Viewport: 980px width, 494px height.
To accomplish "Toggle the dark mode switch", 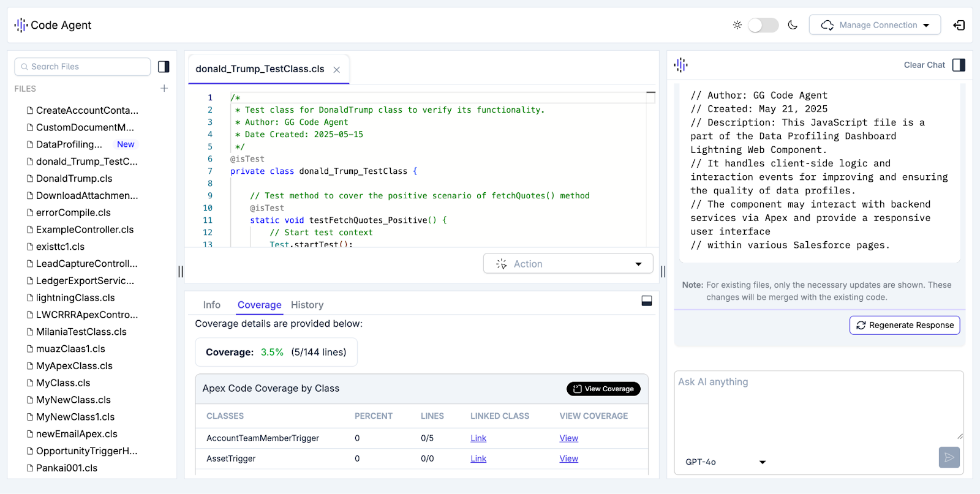I will [763, 25].
